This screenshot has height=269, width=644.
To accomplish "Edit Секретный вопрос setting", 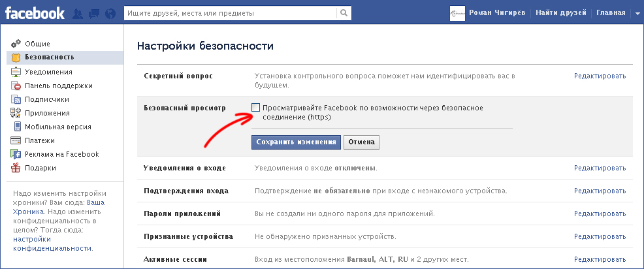I will [600, 76].
